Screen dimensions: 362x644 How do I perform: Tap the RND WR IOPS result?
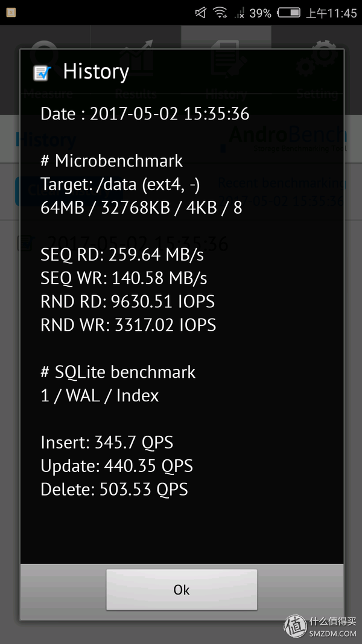click(x=128, y=325)
